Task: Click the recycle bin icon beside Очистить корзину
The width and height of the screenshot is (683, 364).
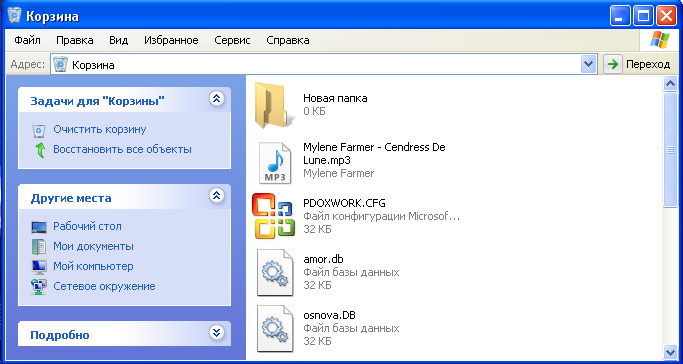Action: tap(39, 130)
